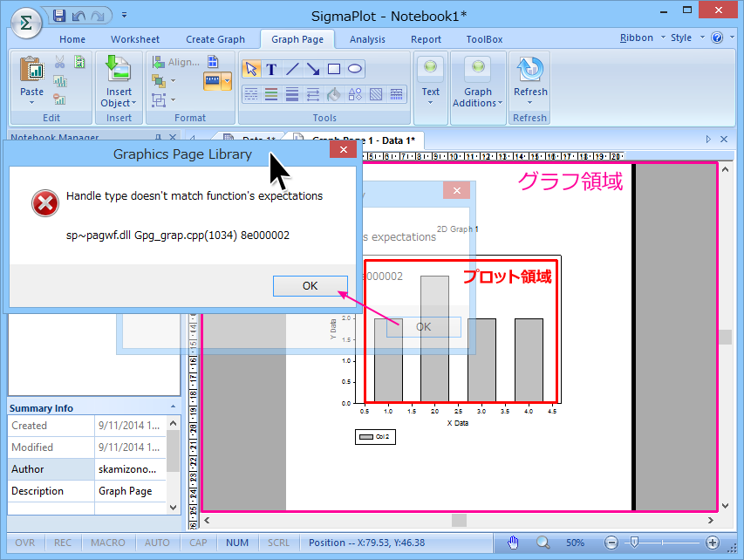Click the Col 2 legend box
Image resolution: width=744 pixels, height=560 pixels.
[x=375, y=437]
